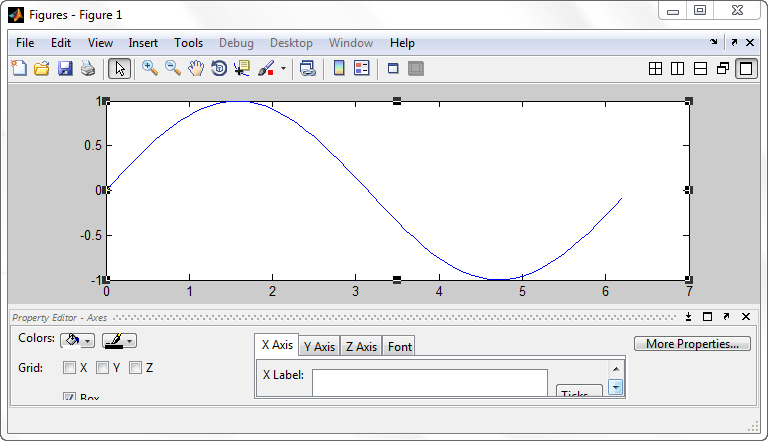
Task: Open the Help menu
Action: [402, 43]
